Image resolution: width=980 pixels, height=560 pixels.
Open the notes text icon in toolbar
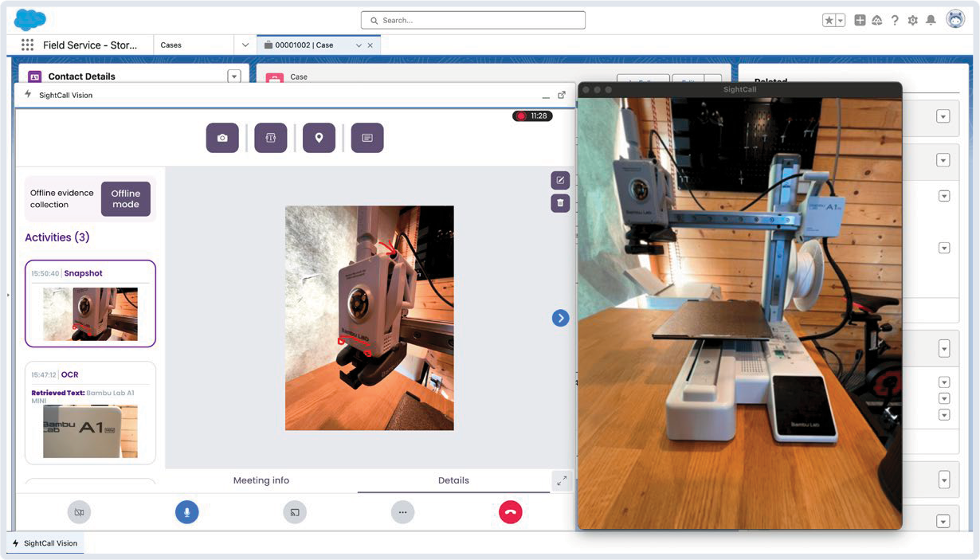[367, 138]
